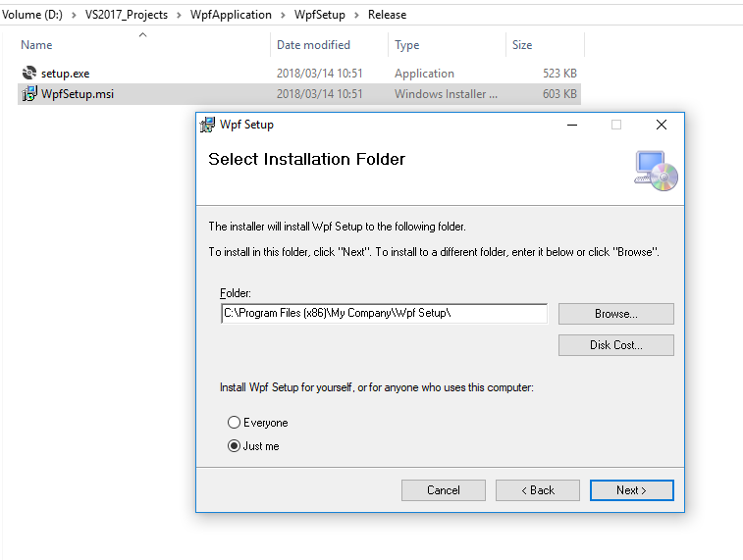Click the computer and disc banner image
The image size is (743, 560).
656,169
